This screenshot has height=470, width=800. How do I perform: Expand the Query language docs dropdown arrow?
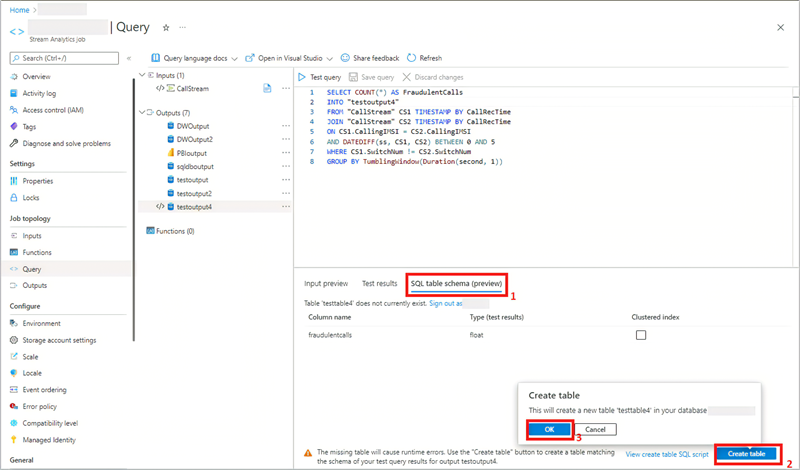pos(234,59)
